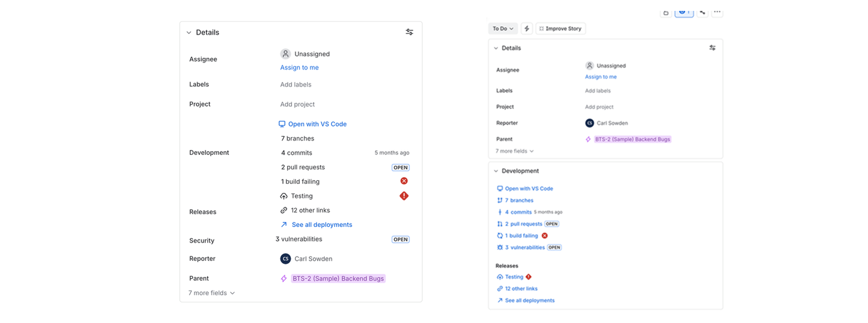Click the Carl Sowden avatar in the left panel

tap(285, 259)
